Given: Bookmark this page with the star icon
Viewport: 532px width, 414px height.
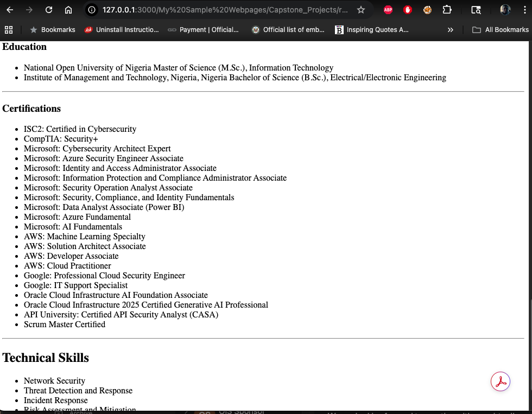Looking at the screenshot, I should pos(361,10).
